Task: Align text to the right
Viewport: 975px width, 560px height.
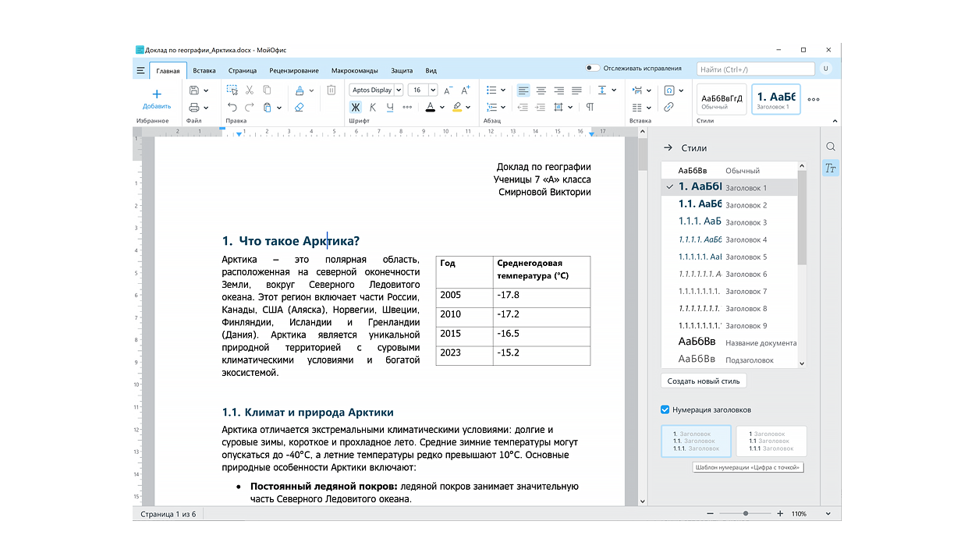Action: click(x=558, y=90)
